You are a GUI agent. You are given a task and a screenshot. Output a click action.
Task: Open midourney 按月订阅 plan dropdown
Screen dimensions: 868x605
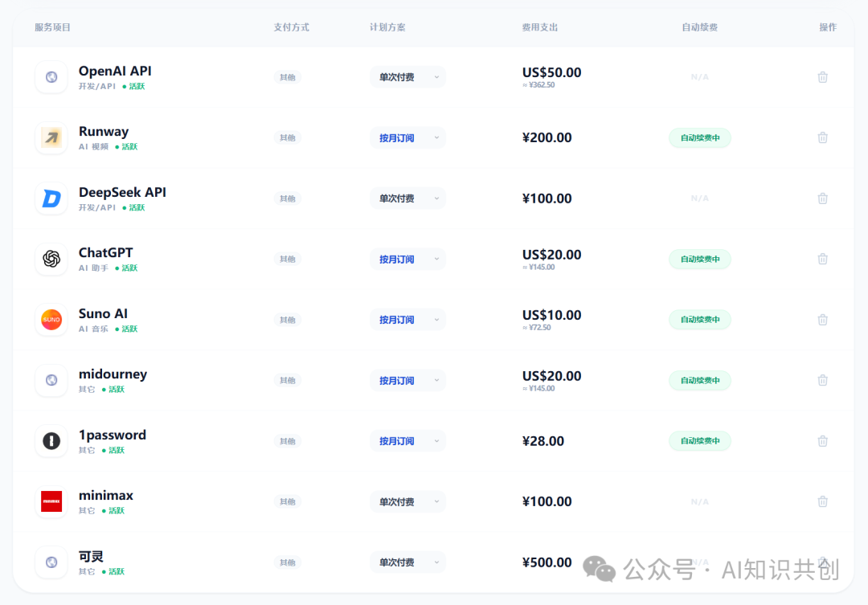point(408,380)
